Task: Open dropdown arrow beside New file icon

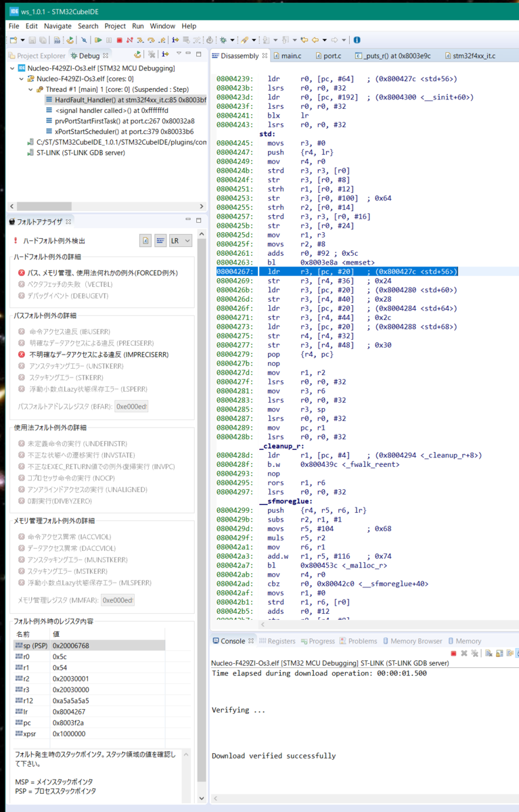Action: click(22, 41)
